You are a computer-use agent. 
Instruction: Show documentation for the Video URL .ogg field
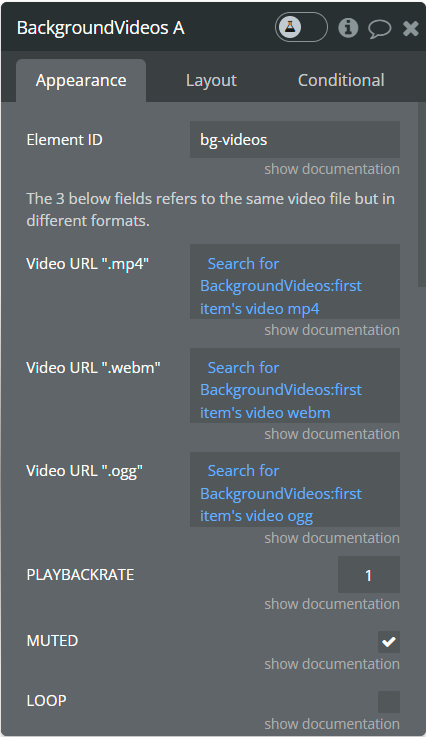point(331,538)
